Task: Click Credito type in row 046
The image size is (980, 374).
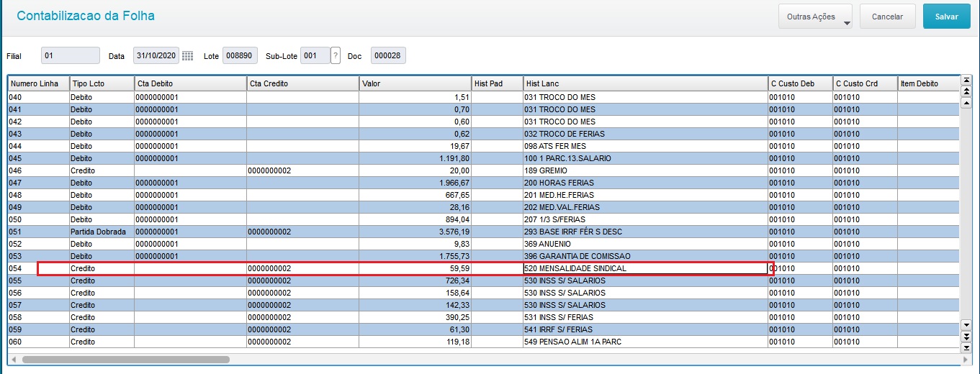Action: [102, 170]
